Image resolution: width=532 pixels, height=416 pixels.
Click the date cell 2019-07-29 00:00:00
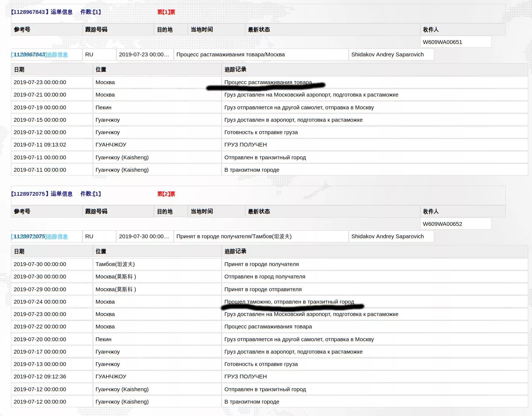52,289
